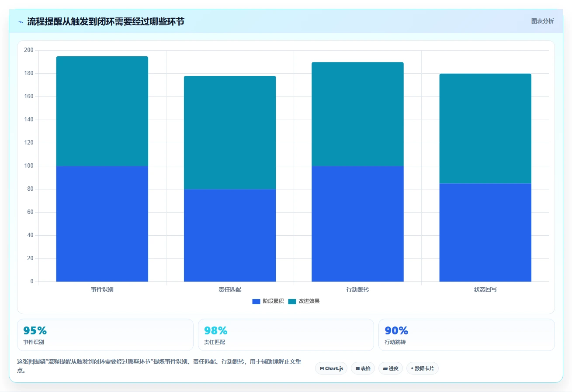Viewport: 572px width, 392px height.
Task: Click the 行动跳转 x-axis label
Action: tap(357, 289)
